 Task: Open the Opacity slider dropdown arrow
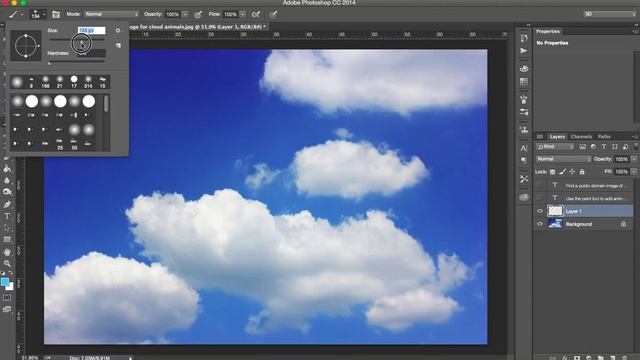pos(185,14)
